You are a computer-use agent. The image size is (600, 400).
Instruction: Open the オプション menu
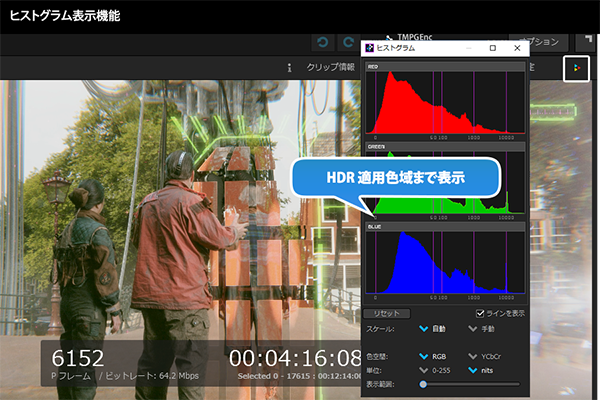click(x=540, y=42)
